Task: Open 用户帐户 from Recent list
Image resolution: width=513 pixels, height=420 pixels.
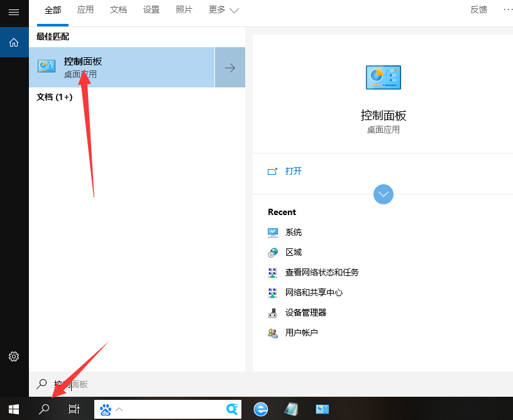Action: click(302, 333)
